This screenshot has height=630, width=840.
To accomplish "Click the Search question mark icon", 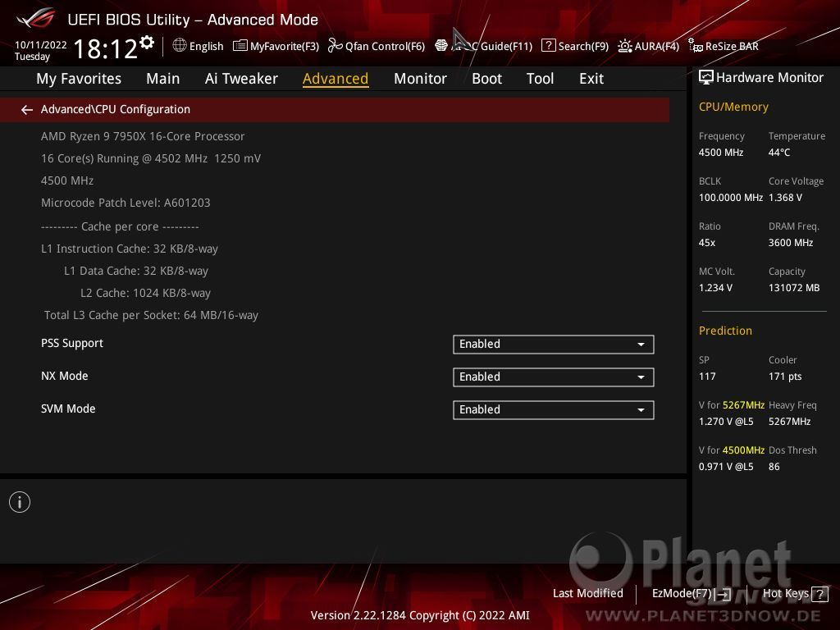I will pos(548,46).
